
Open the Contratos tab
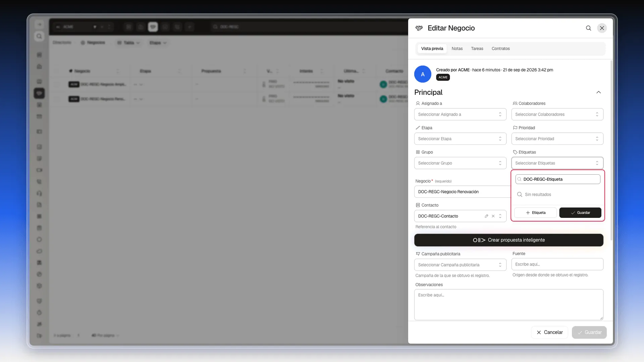pos(500,49)
